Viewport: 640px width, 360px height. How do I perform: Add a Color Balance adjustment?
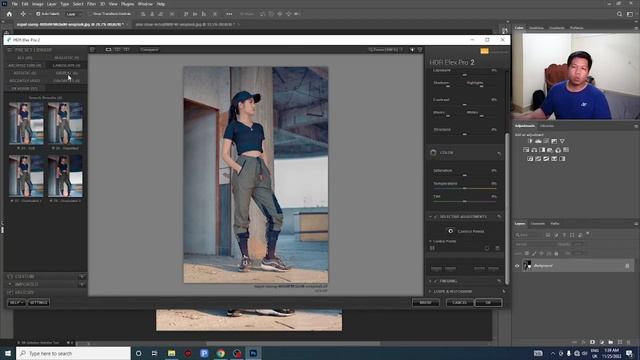(534, 150)
